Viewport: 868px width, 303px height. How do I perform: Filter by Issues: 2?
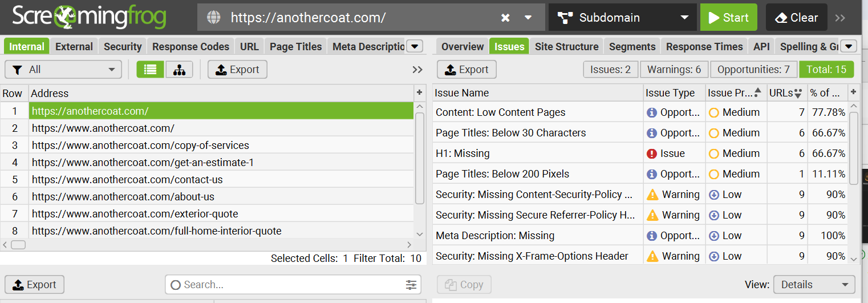coord(610,70)
